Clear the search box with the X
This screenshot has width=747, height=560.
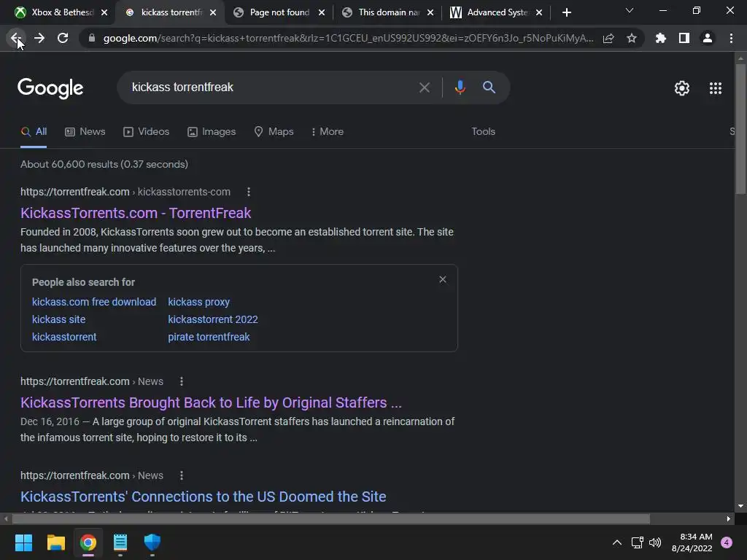pyautogui.click(x=424, y=87)
